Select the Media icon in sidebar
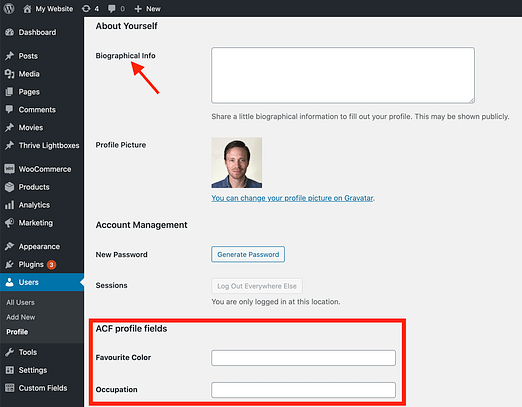 [x=9, y=74]
